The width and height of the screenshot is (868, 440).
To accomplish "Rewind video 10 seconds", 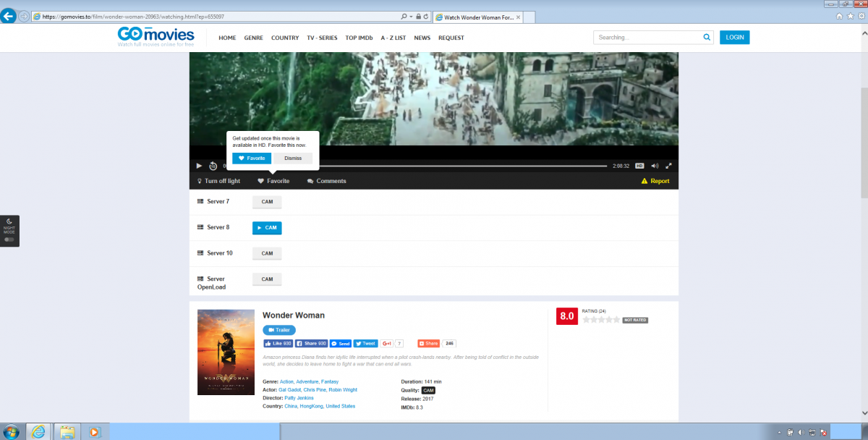I will tap(213, 166).
